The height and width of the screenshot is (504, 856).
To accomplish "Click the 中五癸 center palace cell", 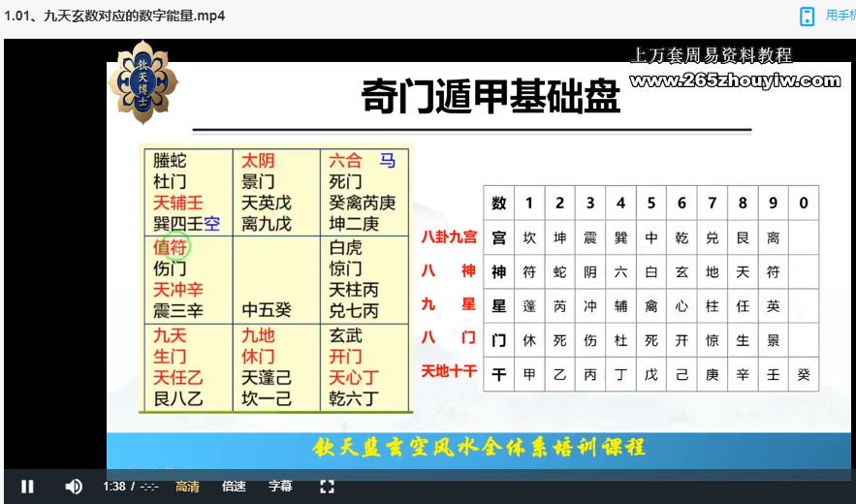I will (x=267, y=310).
